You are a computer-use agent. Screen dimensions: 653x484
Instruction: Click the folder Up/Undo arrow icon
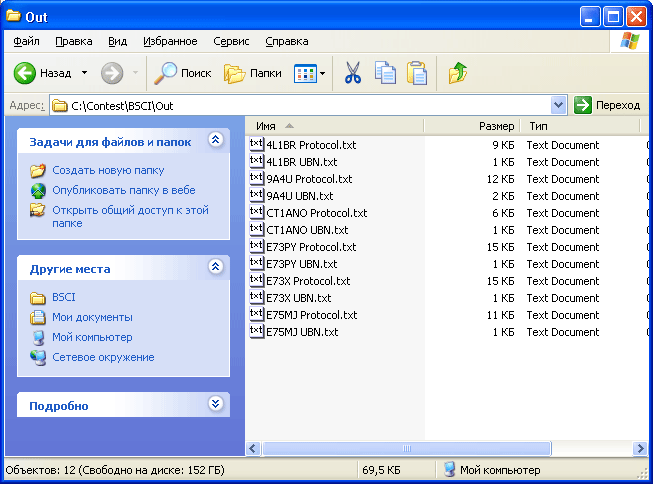click(x=458, y=73)
